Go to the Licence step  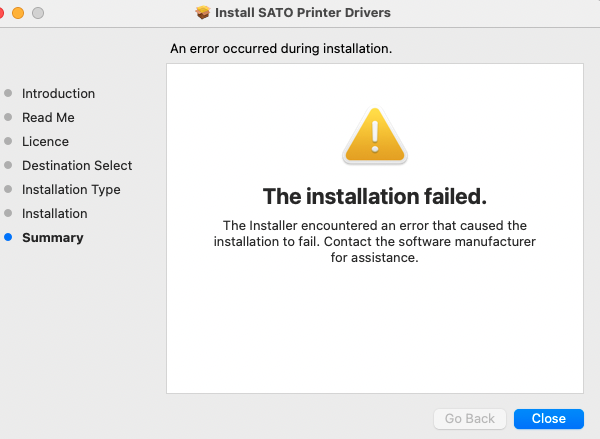tap(45, 142)
